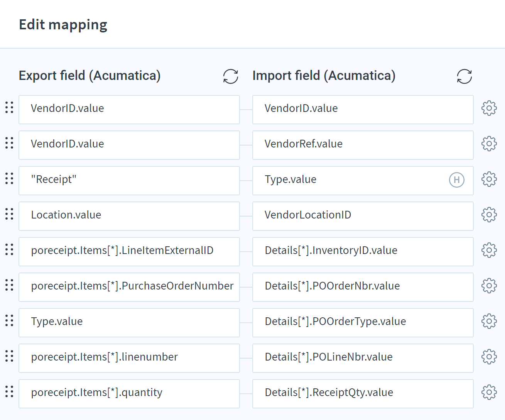Edit import field Details[*].POLineNbr.value

click(x=363, y=358)
